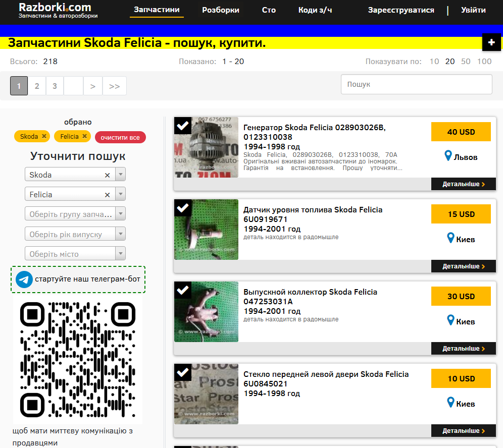The width and height of the screenshot is (503, 448).
Task: Click the Львов city label
Action: click(x=466, y=157)
